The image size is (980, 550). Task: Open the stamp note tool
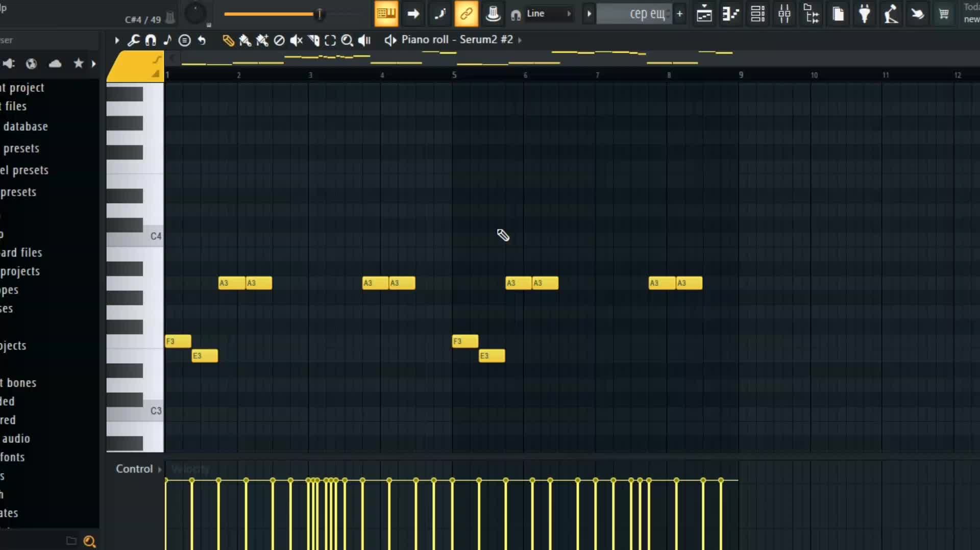coord(167,40)
